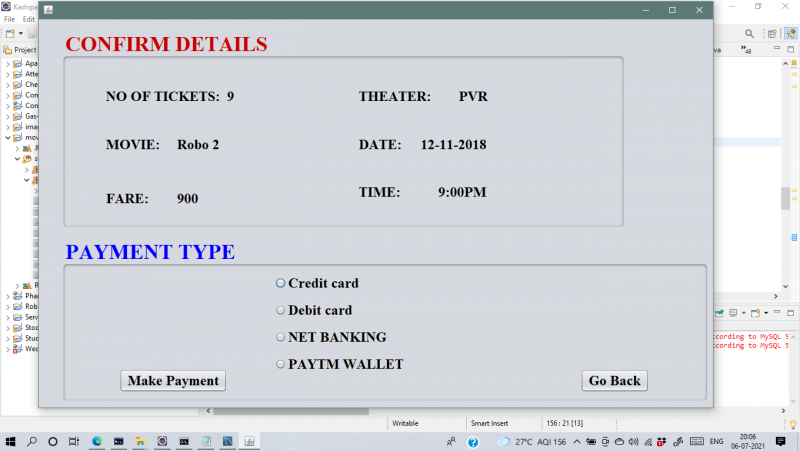
Task: Expand the Che project node
Action: pos(8,85)
